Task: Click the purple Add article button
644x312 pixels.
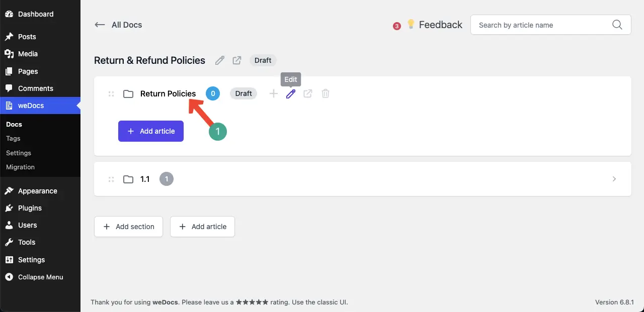Action: 151,131
